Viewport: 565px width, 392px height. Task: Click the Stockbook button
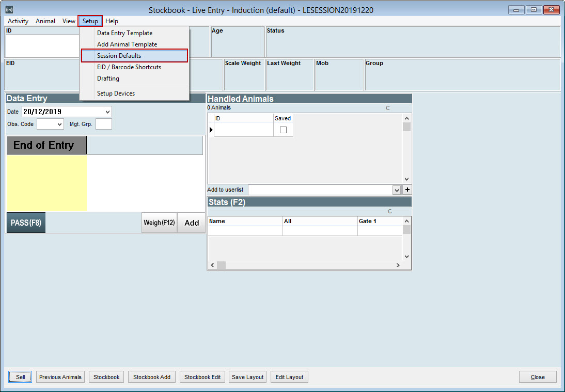pyautogui.click(x=106, y=377)
